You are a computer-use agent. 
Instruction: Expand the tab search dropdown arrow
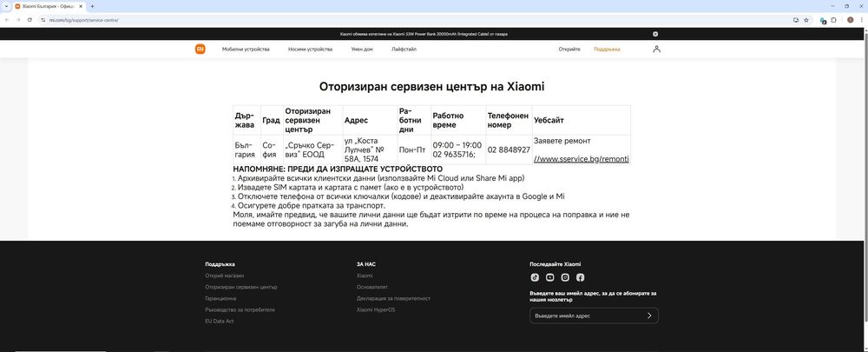(6, 6)
